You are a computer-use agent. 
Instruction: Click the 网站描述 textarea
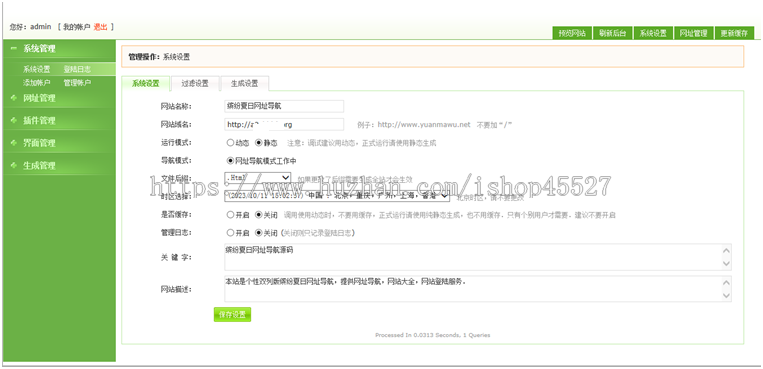pyautogui.click(x=478, y=289)
